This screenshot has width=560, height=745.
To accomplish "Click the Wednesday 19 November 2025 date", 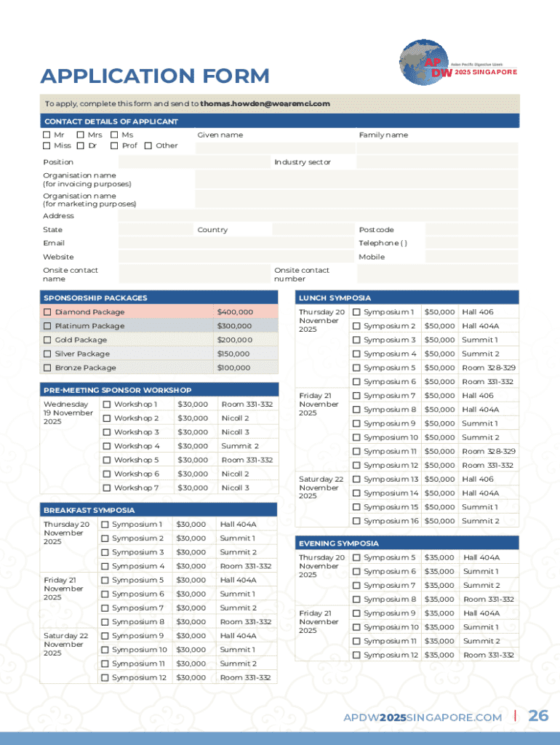I will (x=68, y=413).
